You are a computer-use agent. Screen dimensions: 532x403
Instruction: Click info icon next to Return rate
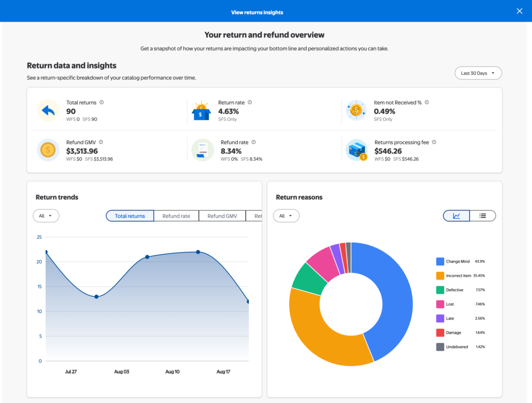[250, 102]
